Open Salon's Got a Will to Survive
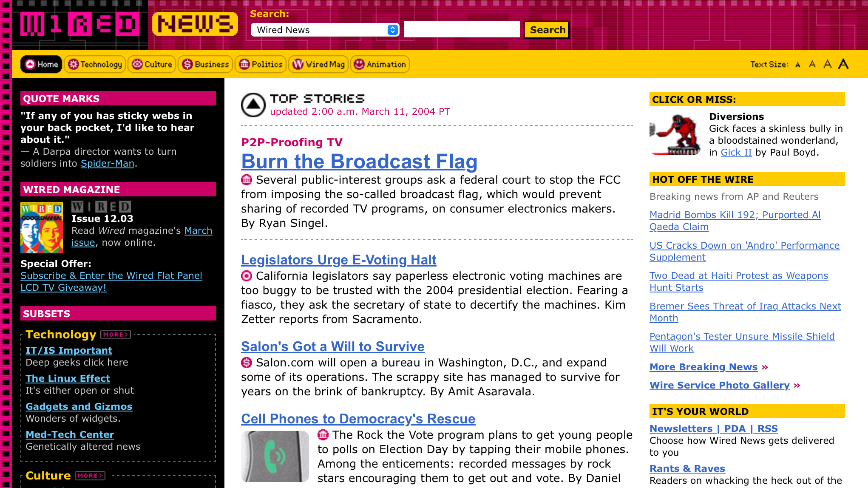 tap(333, 346)
